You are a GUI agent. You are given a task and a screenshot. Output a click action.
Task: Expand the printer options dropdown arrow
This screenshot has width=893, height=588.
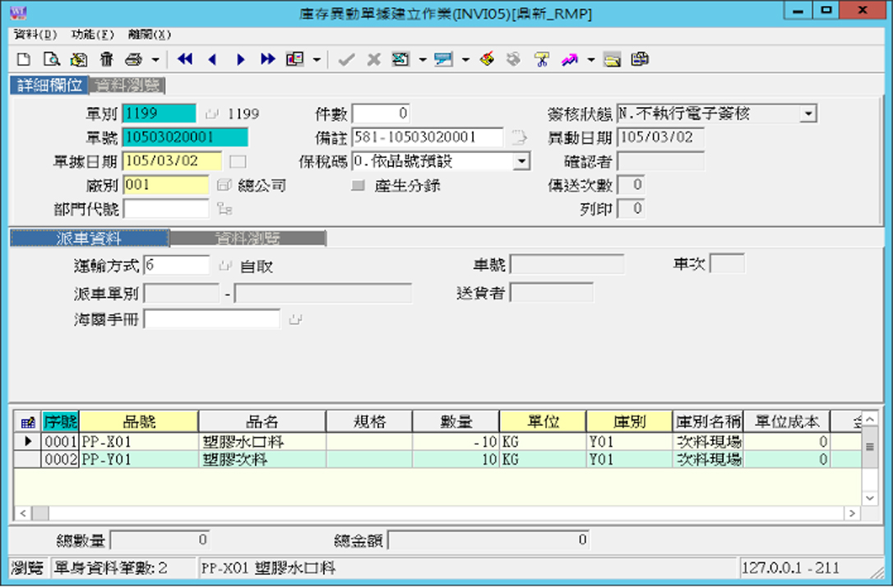(x=155, y=59)
